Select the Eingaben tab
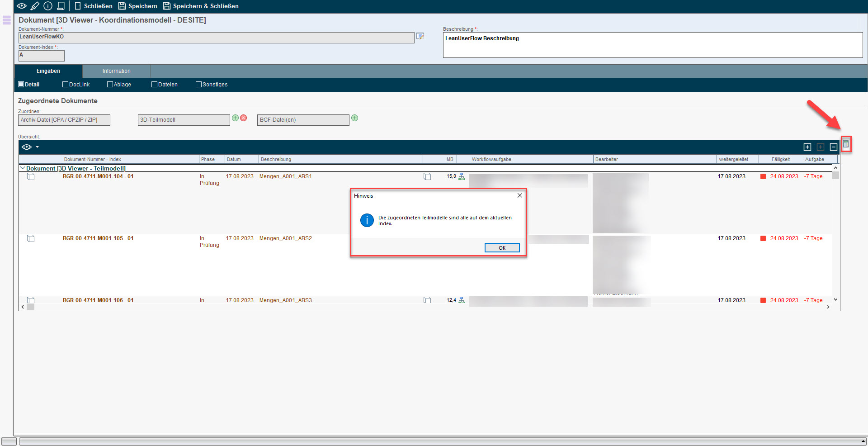Viewport: 868px width, 446px height. point(48,71)
